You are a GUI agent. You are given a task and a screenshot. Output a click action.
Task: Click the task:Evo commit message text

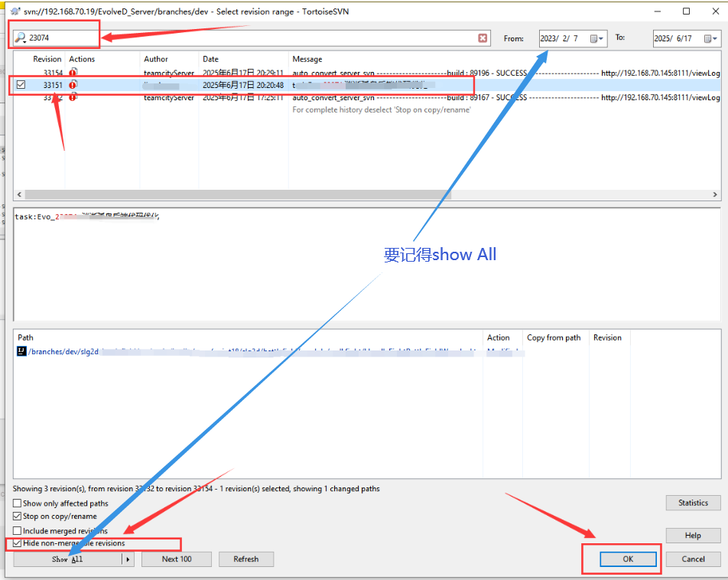point(87,217)
